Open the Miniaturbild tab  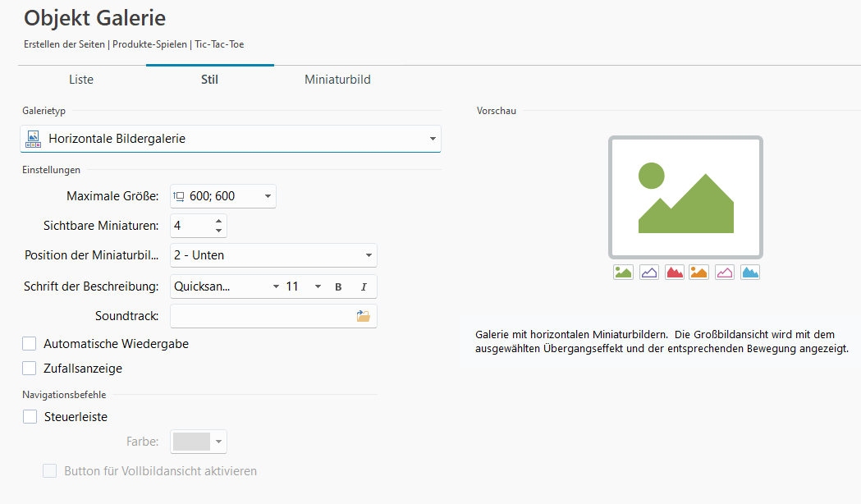[x=337, y=80]
